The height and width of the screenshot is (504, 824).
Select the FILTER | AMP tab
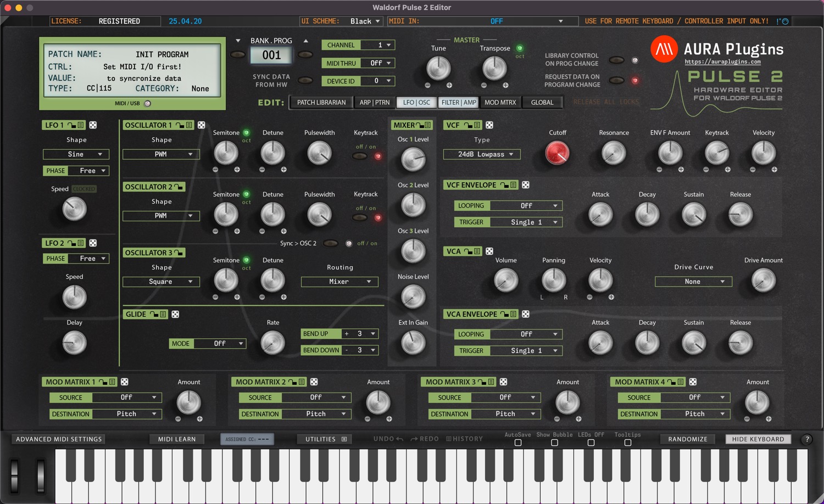[x=459, y=103]
